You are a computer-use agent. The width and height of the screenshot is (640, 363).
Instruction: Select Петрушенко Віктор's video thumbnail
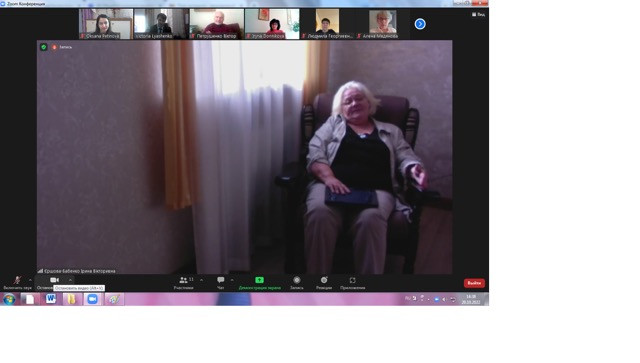216,24
